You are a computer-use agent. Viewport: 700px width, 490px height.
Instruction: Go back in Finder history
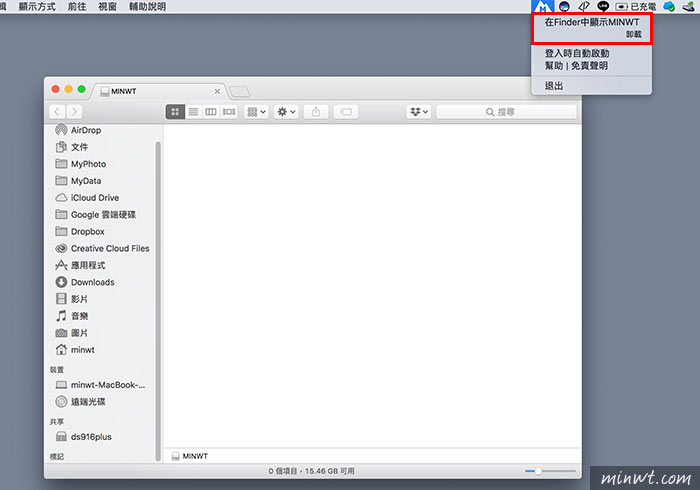57,112
